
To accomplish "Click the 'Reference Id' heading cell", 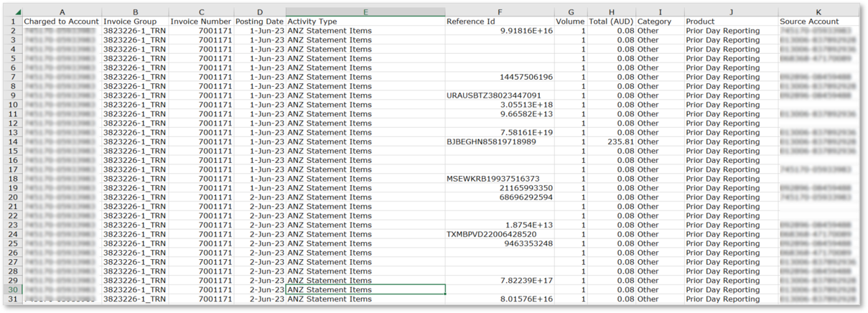I will 500,22.
